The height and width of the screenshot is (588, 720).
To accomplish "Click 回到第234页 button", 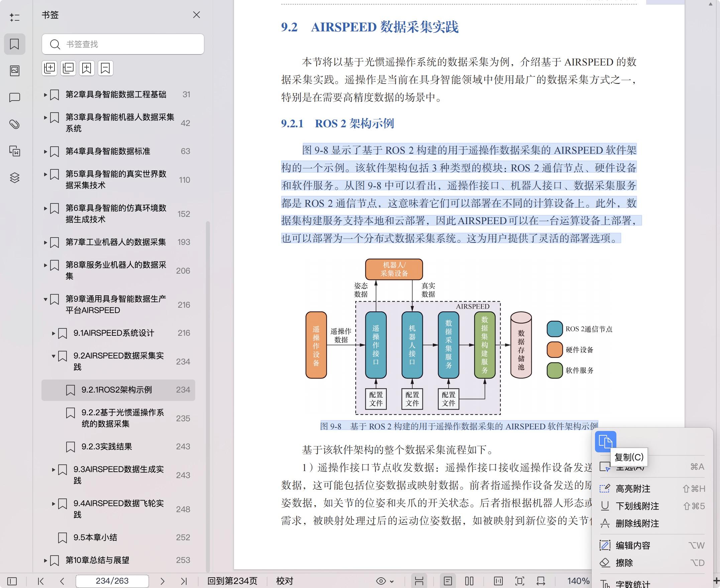I will [x=232, y=581].
